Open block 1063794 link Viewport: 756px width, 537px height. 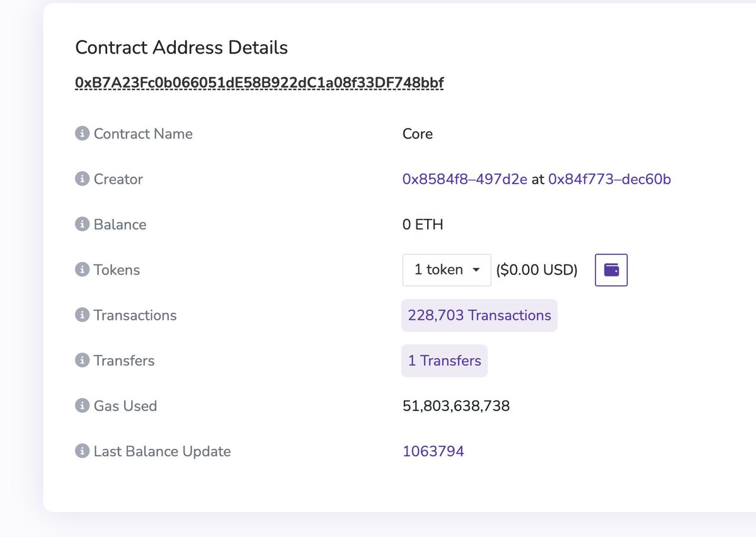(x=433, y=451)
